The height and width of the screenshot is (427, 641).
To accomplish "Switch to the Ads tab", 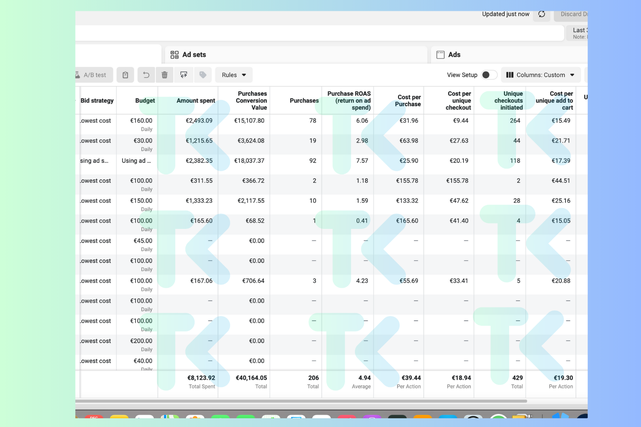I will point(455,55).
